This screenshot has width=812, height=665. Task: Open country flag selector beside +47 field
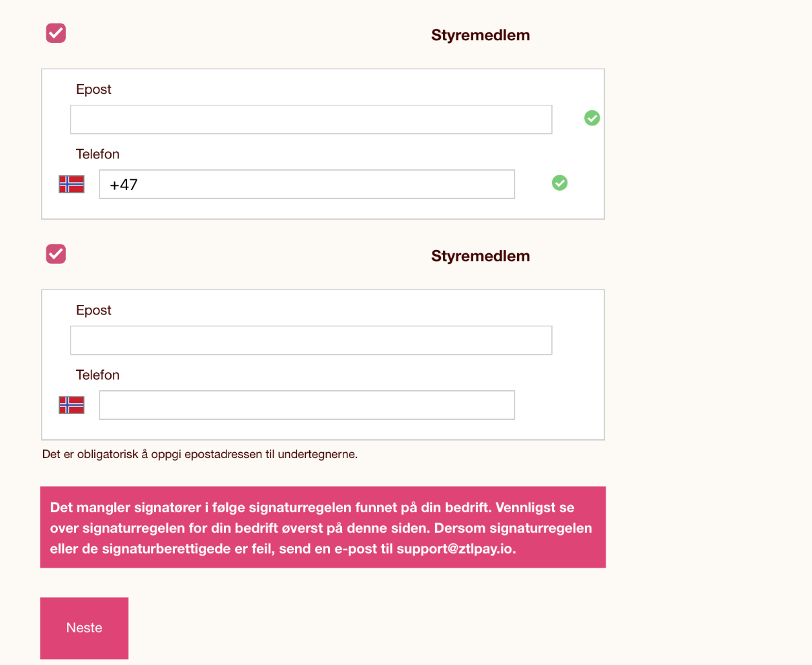pyautogui.click(x=72, y=184)
